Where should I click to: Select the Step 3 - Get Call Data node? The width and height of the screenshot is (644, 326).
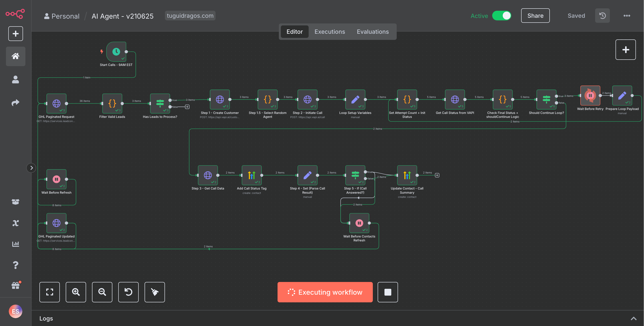[x=208, y=175]
